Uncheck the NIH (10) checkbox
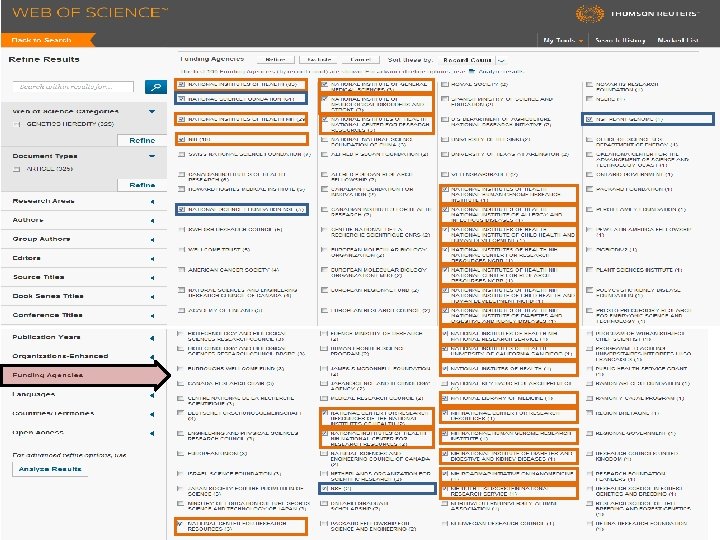Viewport: 720px width, 540px height. [181, 139]
